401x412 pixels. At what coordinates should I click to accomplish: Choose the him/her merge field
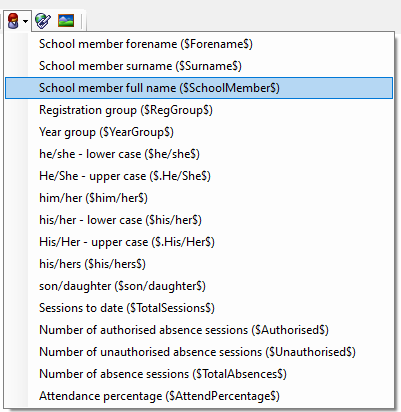199,198
